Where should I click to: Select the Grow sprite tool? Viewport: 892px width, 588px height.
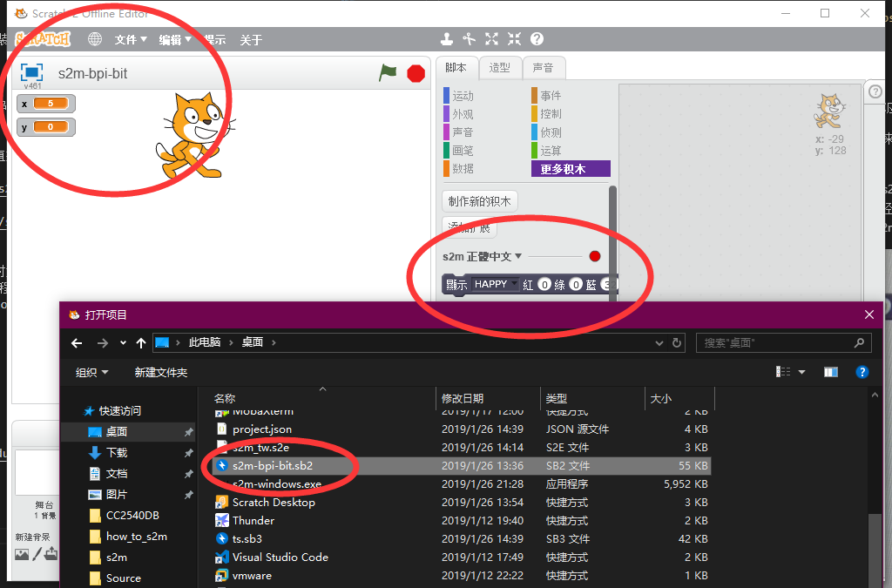click(492, 39)
